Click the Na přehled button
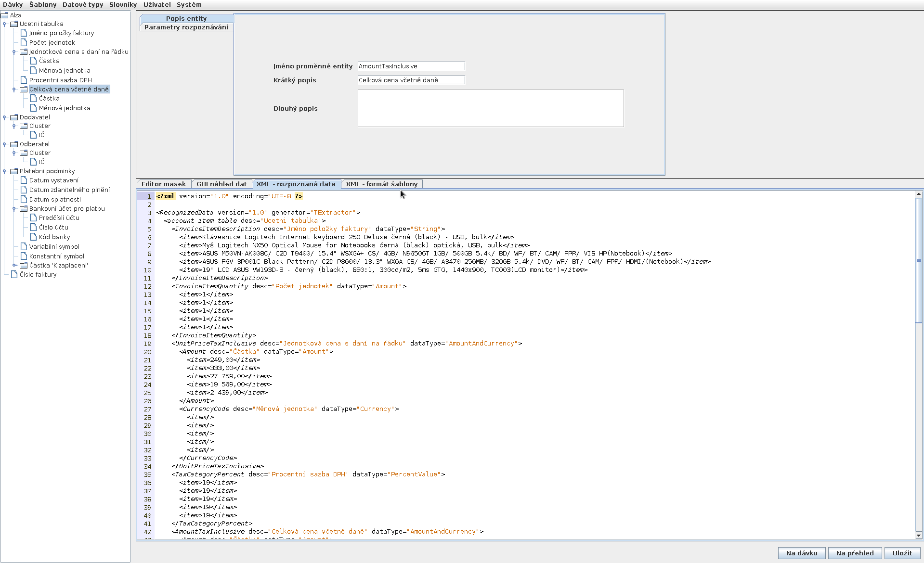 coord(855,553)
